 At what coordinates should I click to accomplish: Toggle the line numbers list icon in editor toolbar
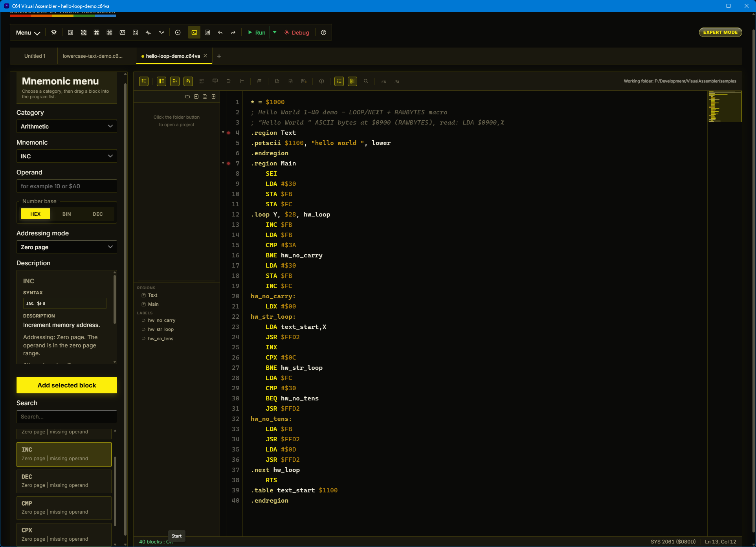(339, 81)
